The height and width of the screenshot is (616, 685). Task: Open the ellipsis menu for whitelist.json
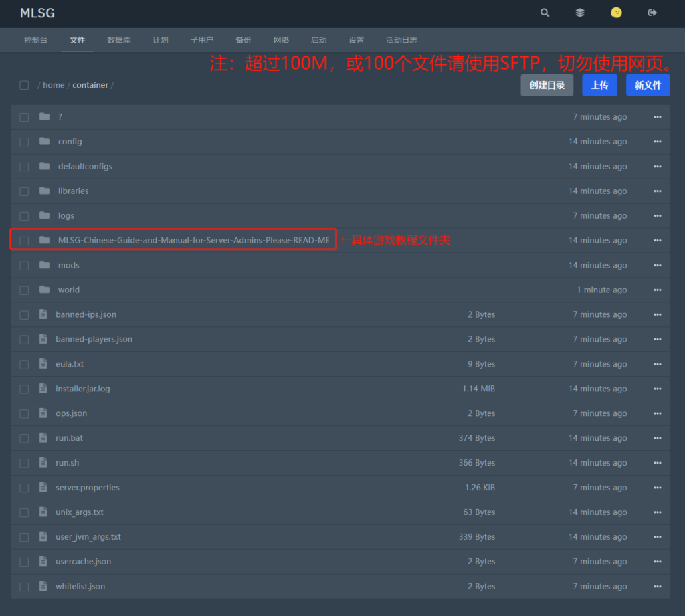[x=657, y=587]
